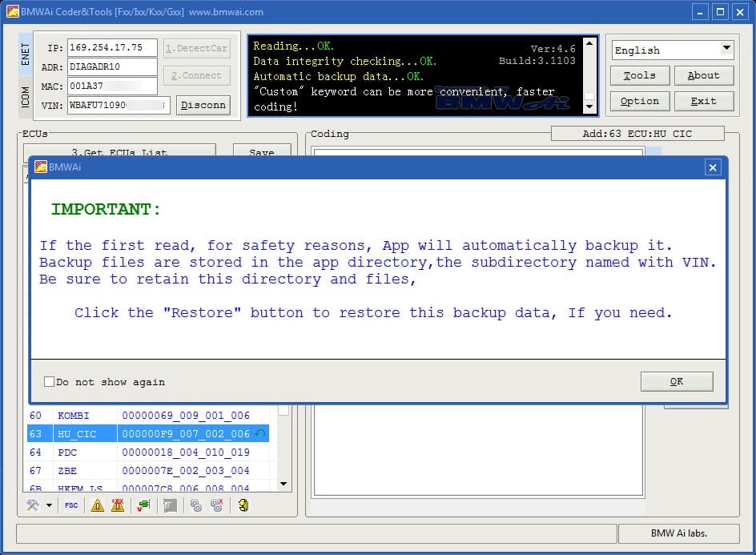Click the main window BMWAi app icon
Image resolution: width=756 pixels, height=555 pixels.
13,11
